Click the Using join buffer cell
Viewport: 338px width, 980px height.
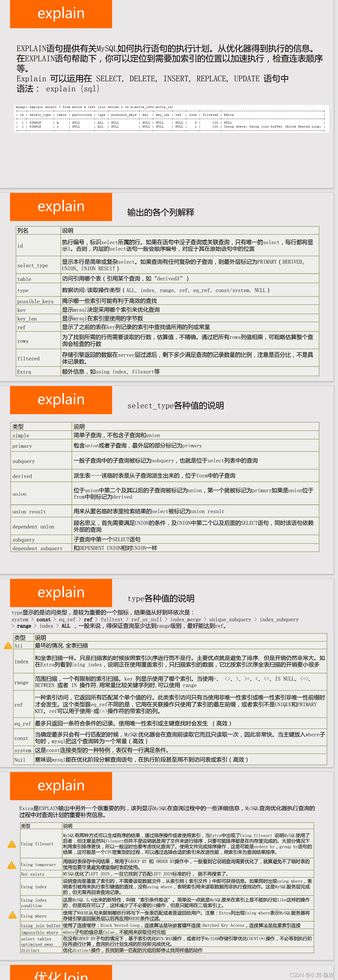tap(42, 926)
